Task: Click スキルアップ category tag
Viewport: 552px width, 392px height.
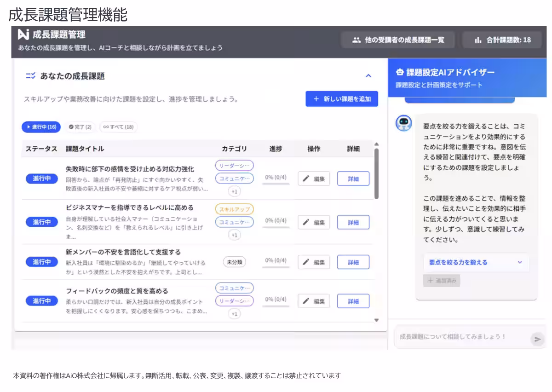Action: point(235,209)
